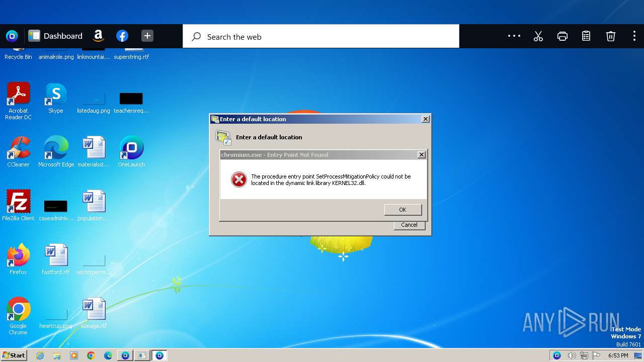Open Windows Media Player from the taskbar
644x362 pixels.
(x=74, y=355)
